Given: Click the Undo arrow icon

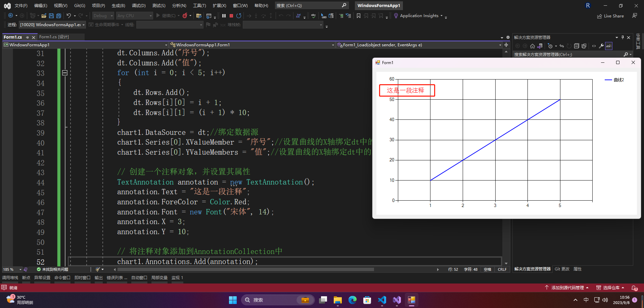Looking at the screenshot, I should [x=68, y=16].
